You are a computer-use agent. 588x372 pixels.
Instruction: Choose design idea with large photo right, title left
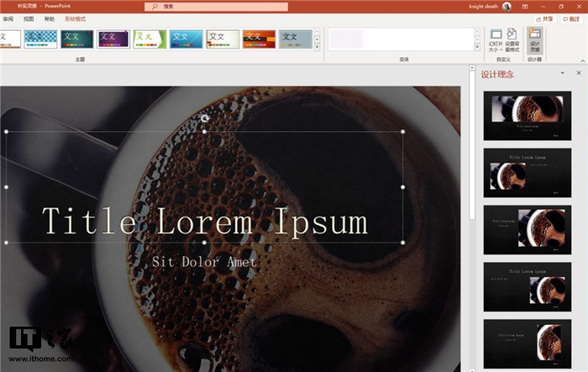[528, 230]
